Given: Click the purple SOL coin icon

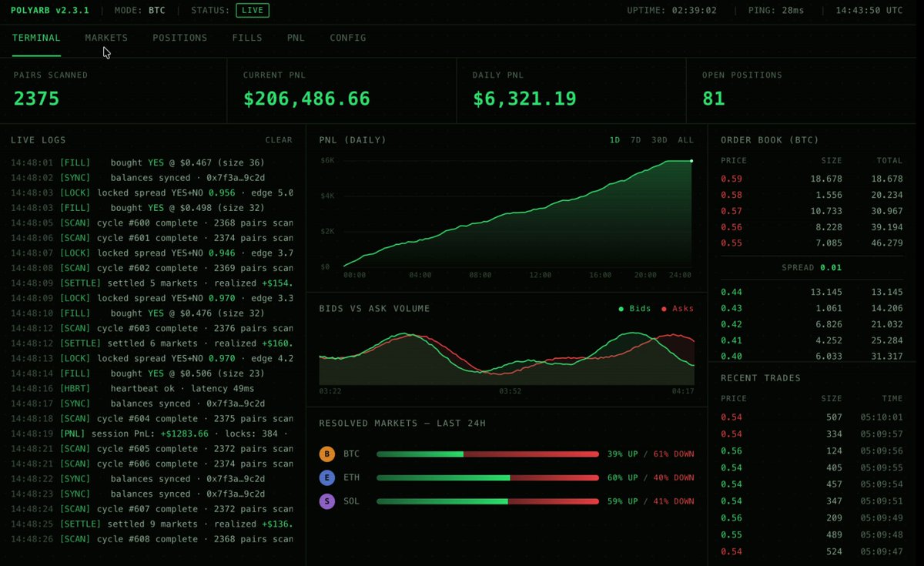Looking at the screenshot, I should coord(327,501).
